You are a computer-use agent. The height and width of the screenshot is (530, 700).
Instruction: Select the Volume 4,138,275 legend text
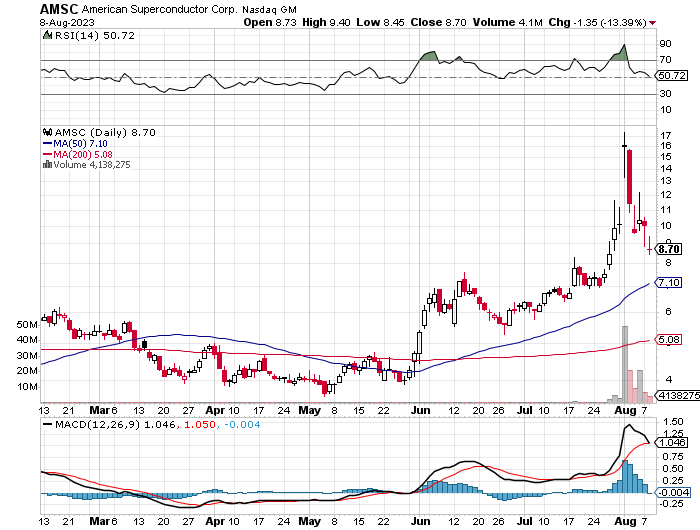pos(92,165)
